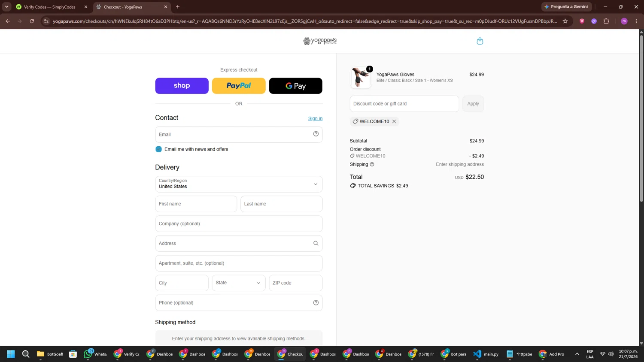Open the Wi-Fi network tray icon
Image resolution: width=644 pixels, height=362 pixels.
pos(603,354)
